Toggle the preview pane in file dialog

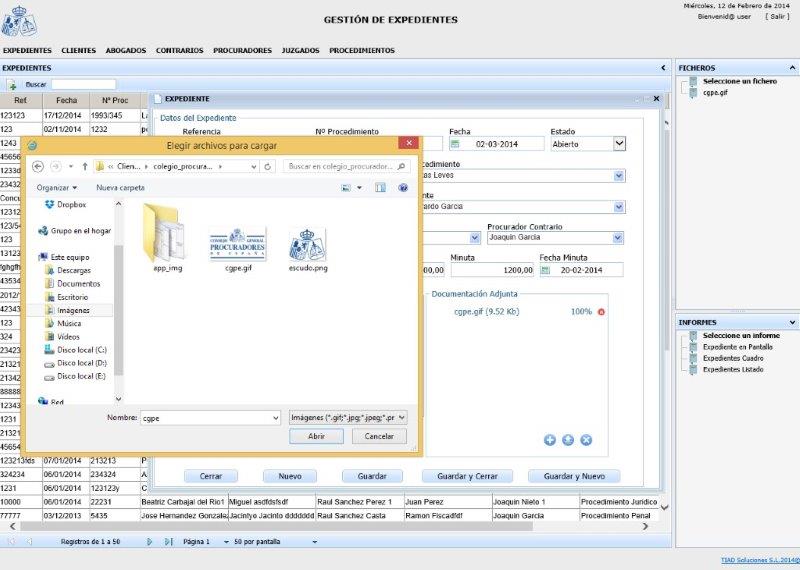click(x=380, y=187)
